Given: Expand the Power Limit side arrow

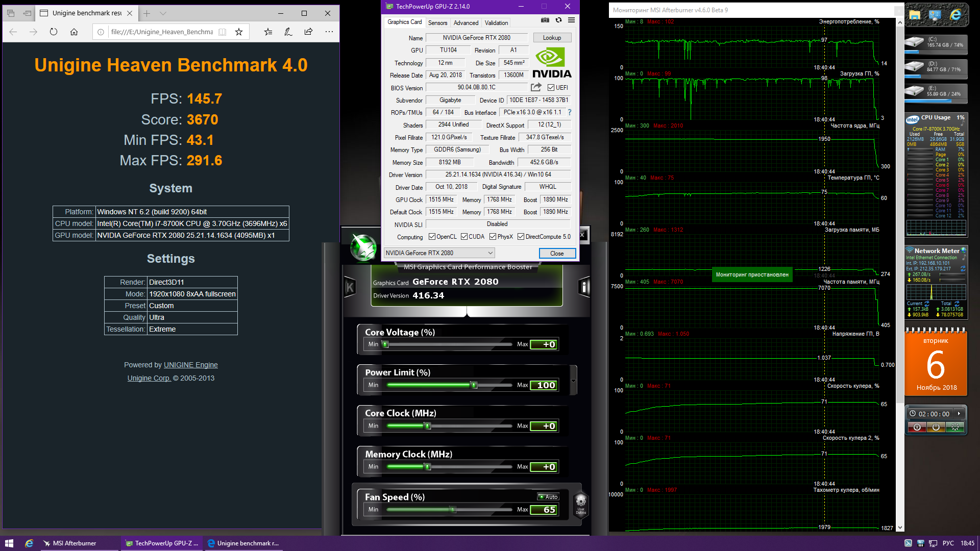Looking at the screenshot, I should [573, 381].
